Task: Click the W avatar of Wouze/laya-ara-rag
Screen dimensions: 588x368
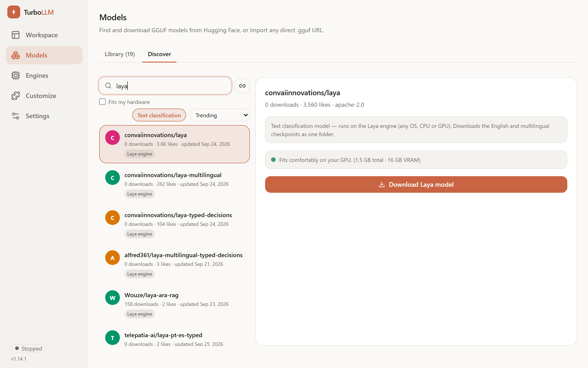Action: 113,298
